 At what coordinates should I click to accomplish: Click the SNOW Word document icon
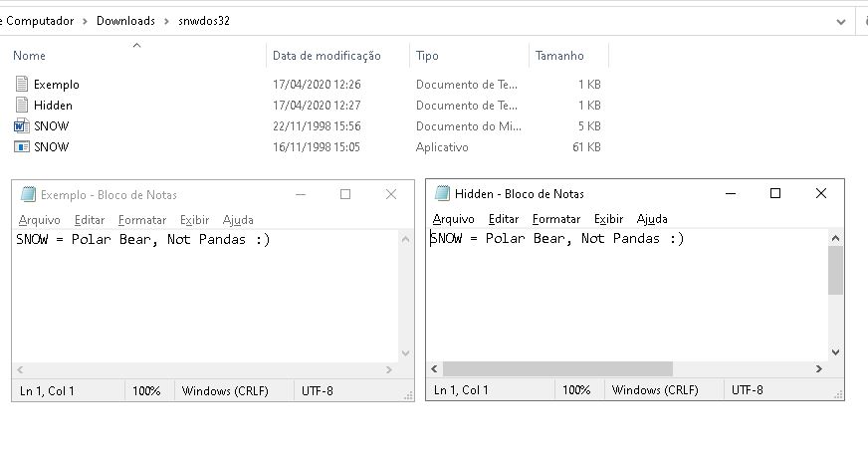tap(22, 126)
